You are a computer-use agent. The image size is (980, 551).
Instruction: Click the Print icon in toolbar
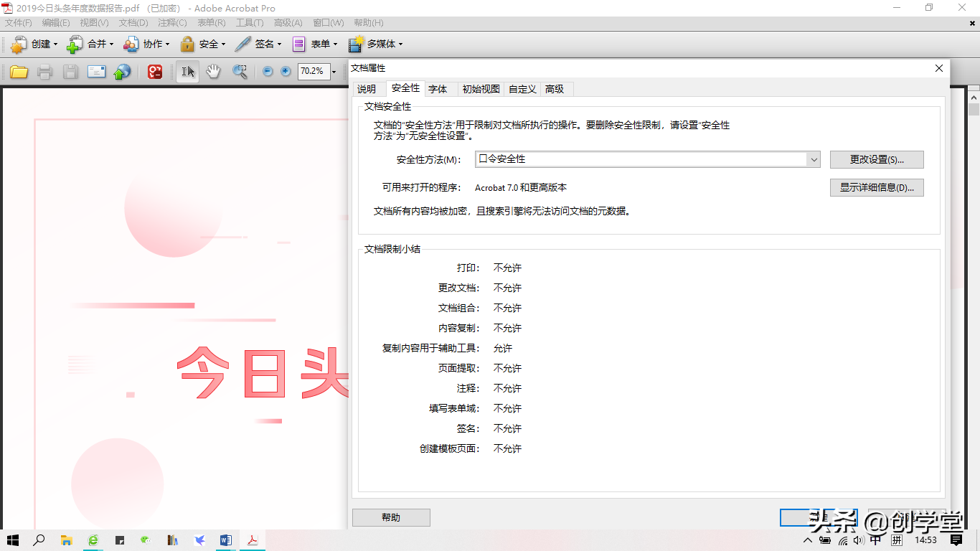(44, 72)
